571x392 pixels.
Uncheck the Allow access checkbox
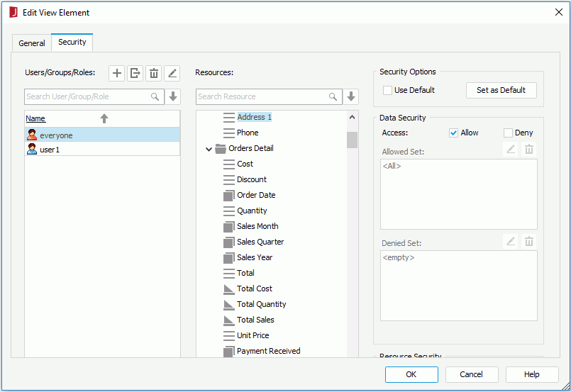[x=453, y=133]
